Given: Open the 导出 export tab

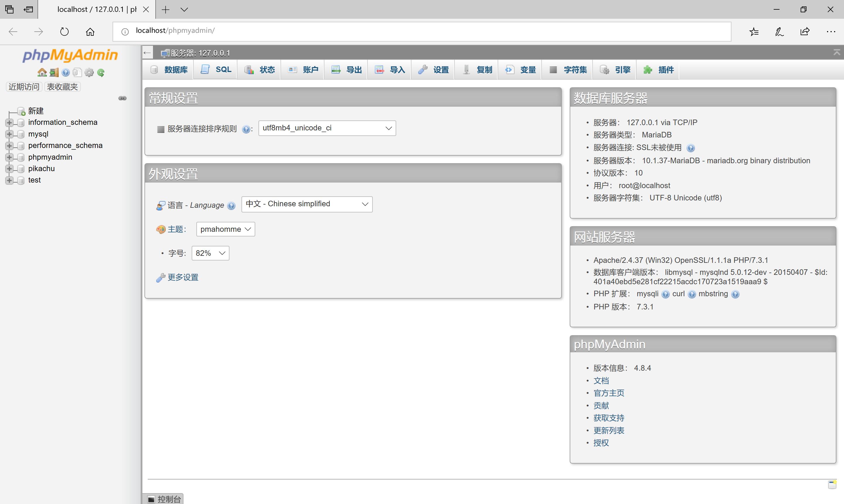Looking at the screenshot, I should pos(346,69).
